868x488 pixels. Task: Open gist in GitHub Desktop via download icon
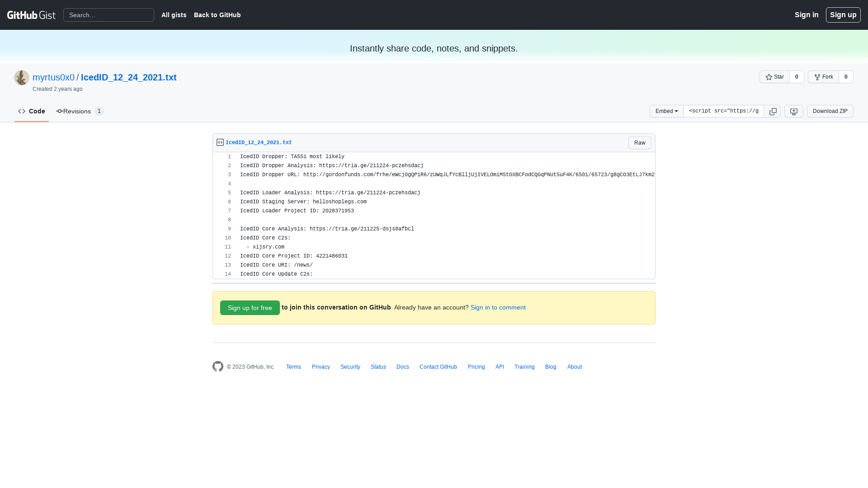(x=794, y=111)
